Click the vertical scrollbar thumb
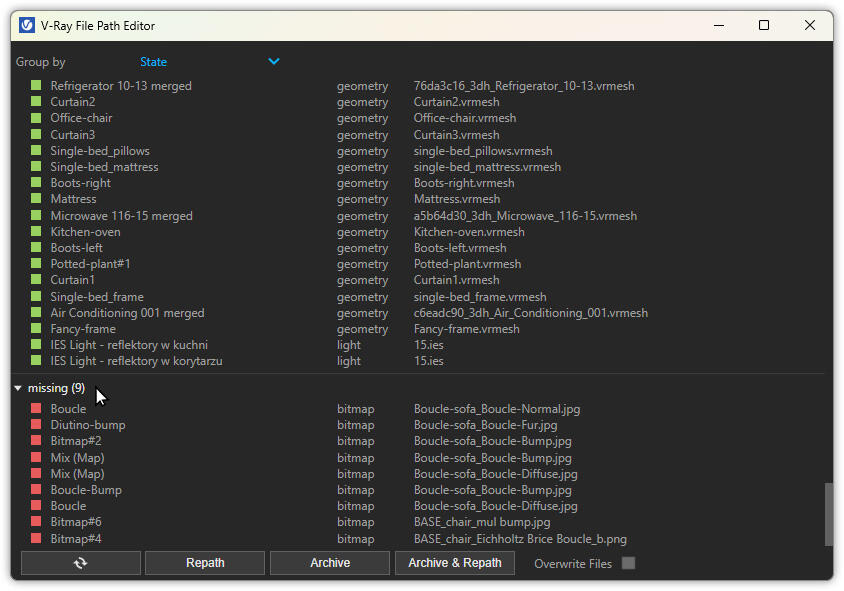 click(827, 514)
